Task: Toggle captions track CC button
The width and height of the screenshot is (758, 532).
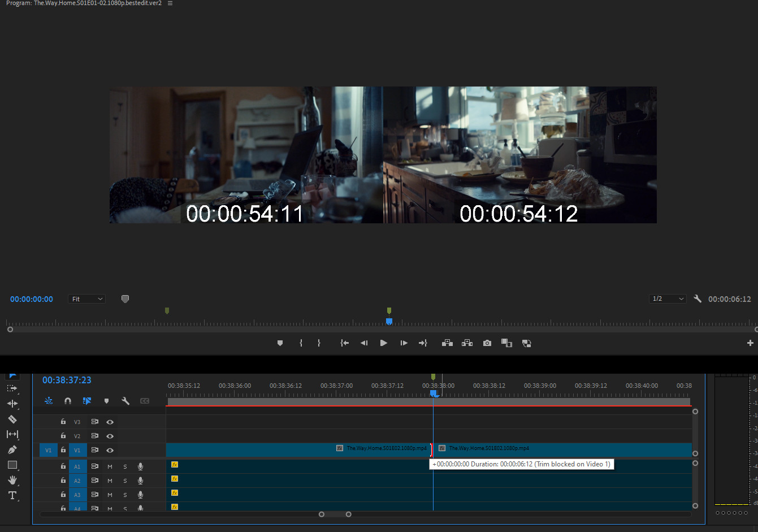Action: click(145, 401)
